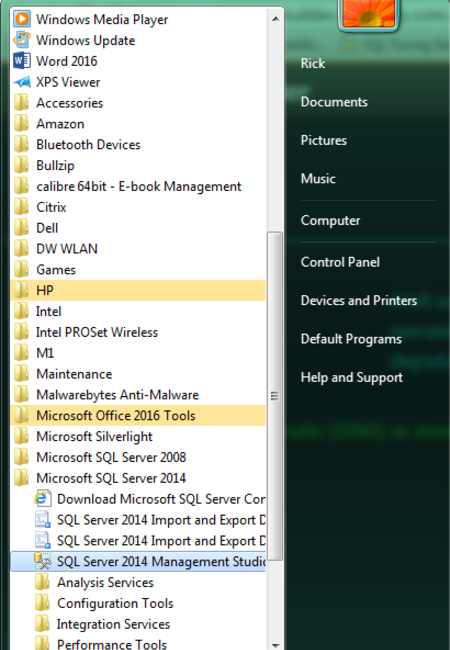Click the Games folder icon

[21, 269]
